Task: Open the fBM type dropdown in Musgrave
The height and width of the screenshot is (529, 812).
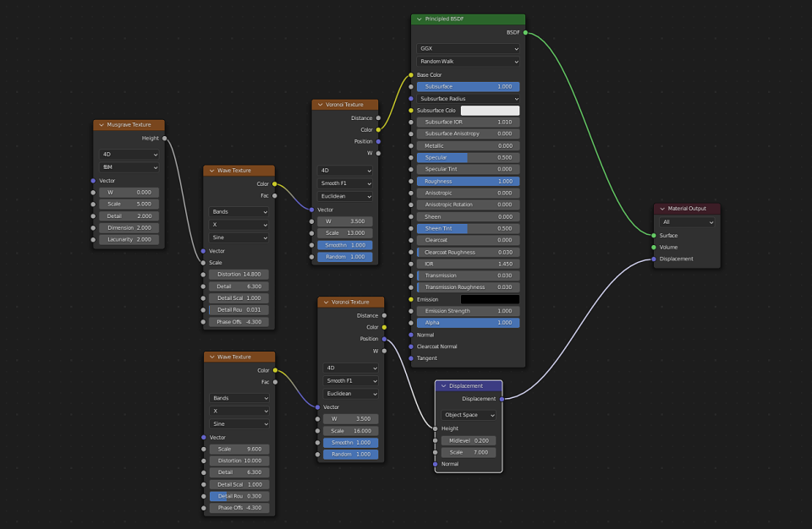Action: point(129,167)
